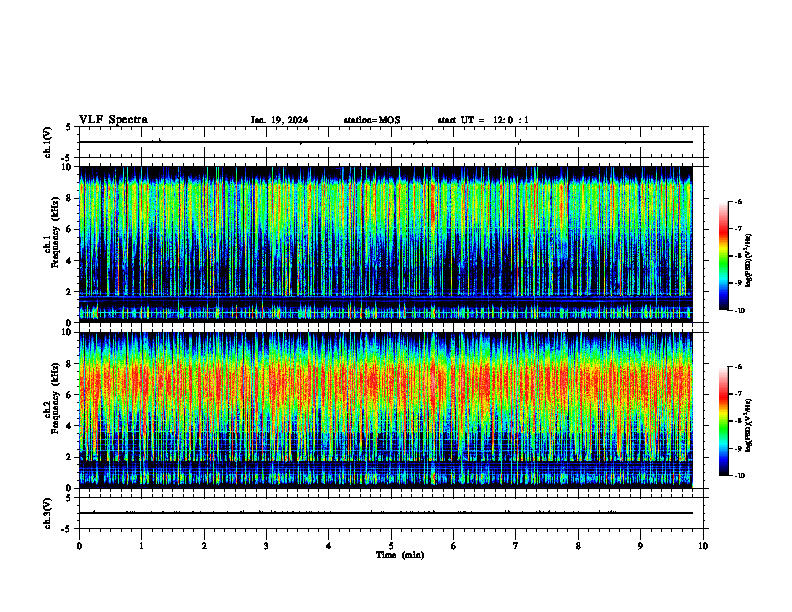Click the ch.1 spectrogram panel
The image size is (792, 612).
(385, 244)
